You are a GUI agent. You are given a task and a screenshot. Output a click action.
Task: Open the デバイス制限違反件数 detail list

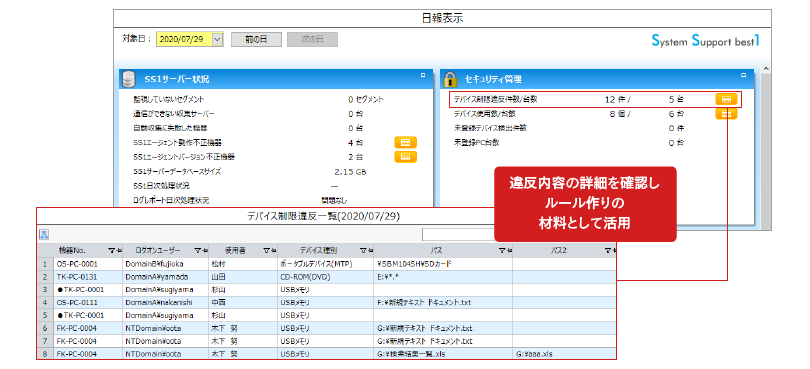click(x=726, y=99)
